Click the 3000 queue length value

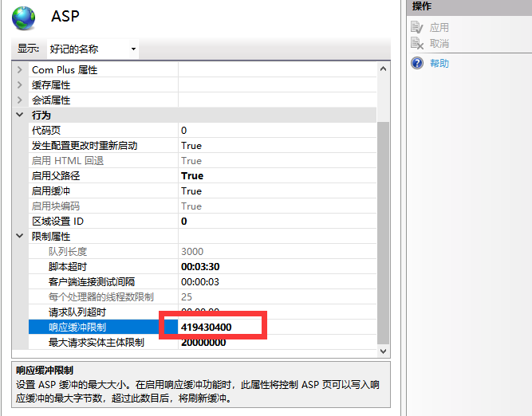point(192,251)
